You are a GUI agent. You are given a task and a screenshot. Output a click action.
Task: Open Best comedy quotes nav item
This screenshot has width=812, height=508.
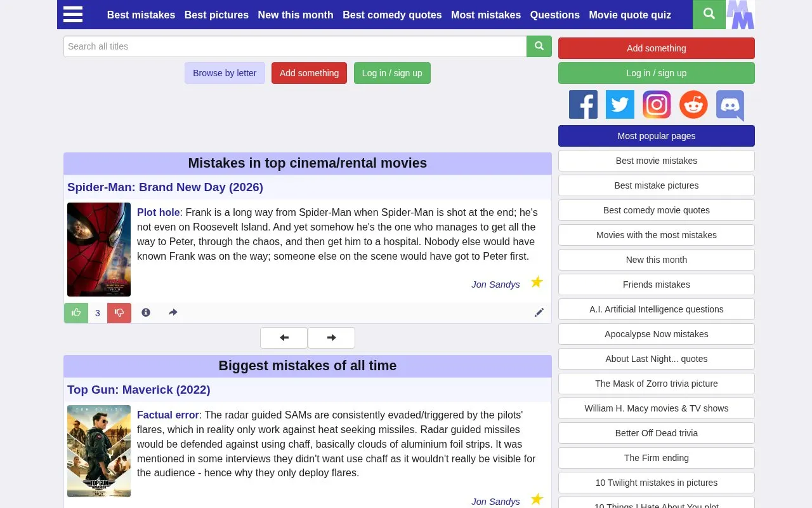tap(392, 15)
